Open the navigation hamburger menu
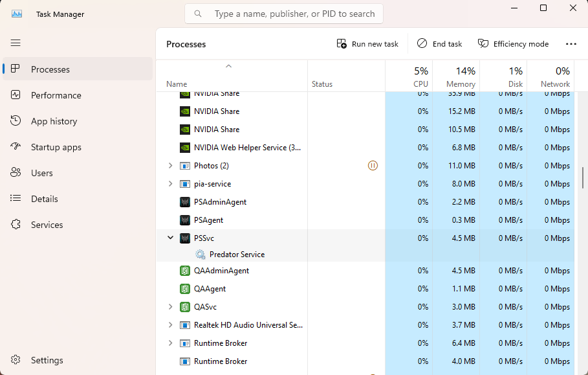The image size is (588, 375). click(x=16, y=43)
